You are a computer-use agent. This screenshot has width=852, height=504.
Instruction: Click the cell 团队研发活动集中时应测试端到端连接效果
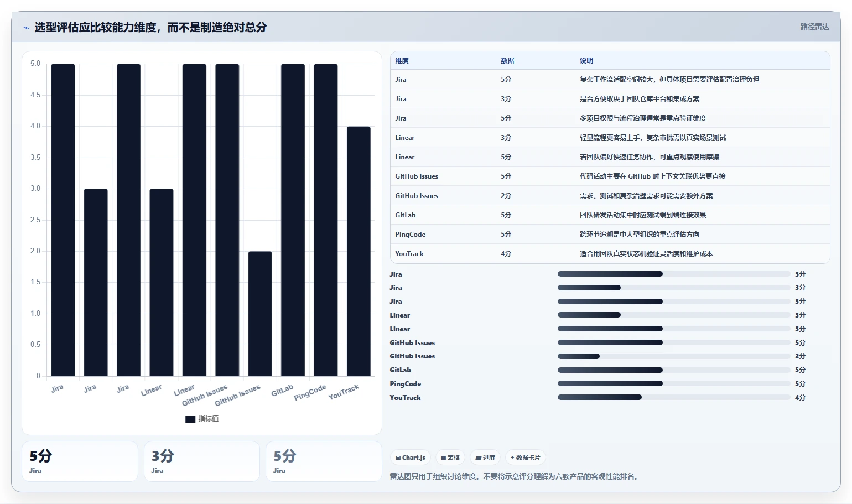643,215
